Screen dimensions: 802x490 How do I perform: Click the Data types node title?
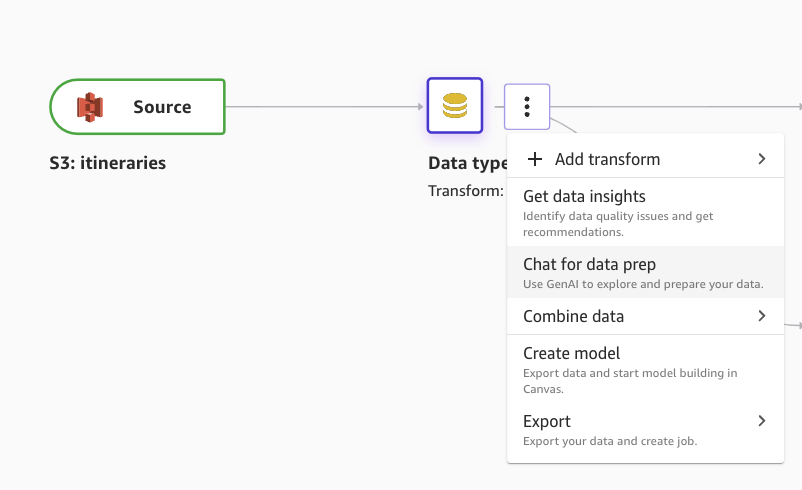[x=467, y=164]
